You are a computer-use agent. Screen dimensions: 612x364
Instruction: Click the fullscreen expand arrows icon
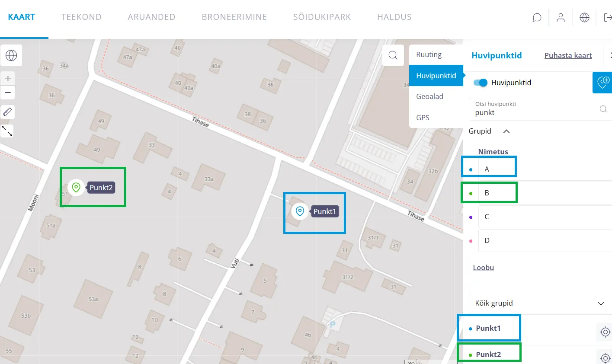(7, 131)
